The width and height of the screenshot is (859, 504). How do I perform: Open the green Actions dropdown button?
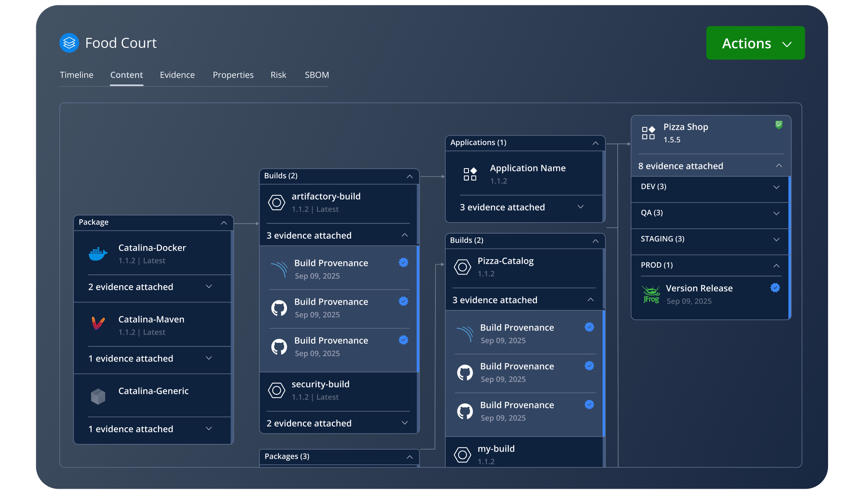click(755, 43)
